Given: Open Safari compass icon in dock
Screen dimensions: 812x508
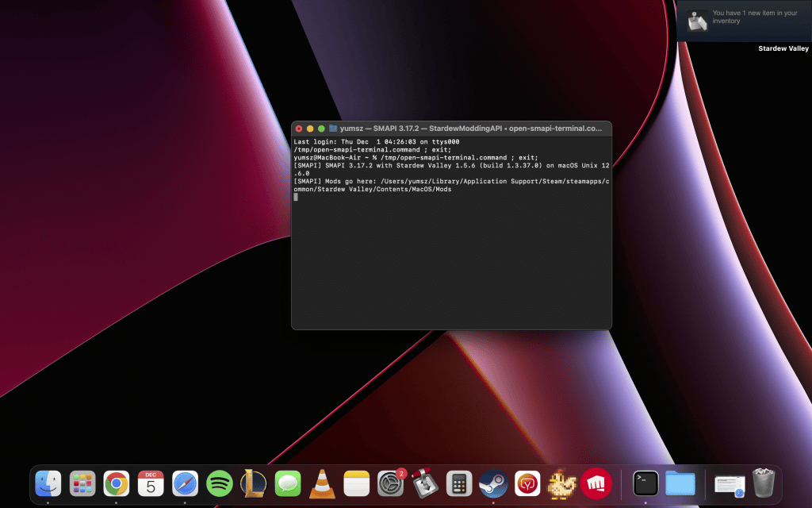Looking at the screenshot, I should (x=185, y=483).
